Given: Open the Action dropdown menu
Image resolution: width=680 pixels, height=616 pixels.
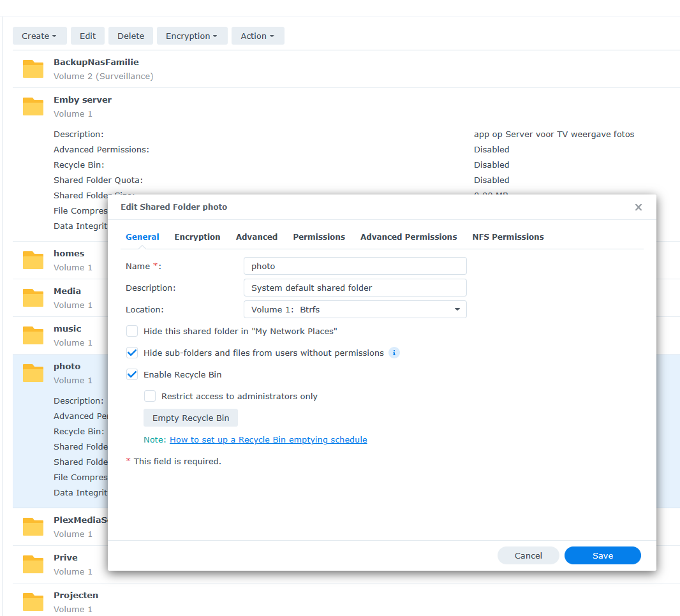Looking at the screenshot, I should click(258, 36).
